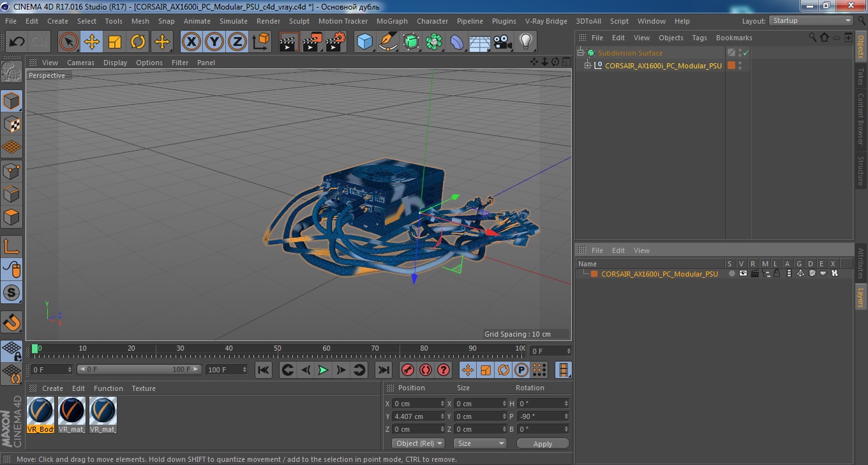
Task: Click the timeline ruler at frame 50
Action: tap(278, 349)
